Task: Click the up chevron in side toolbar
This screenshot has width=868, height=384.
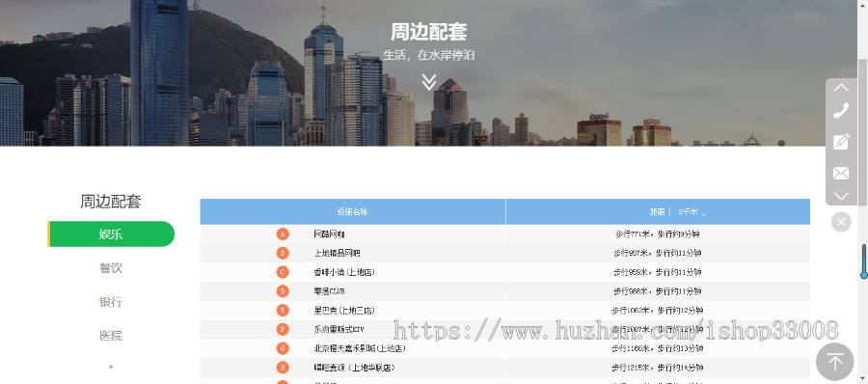Action: [x=841, y=87]
